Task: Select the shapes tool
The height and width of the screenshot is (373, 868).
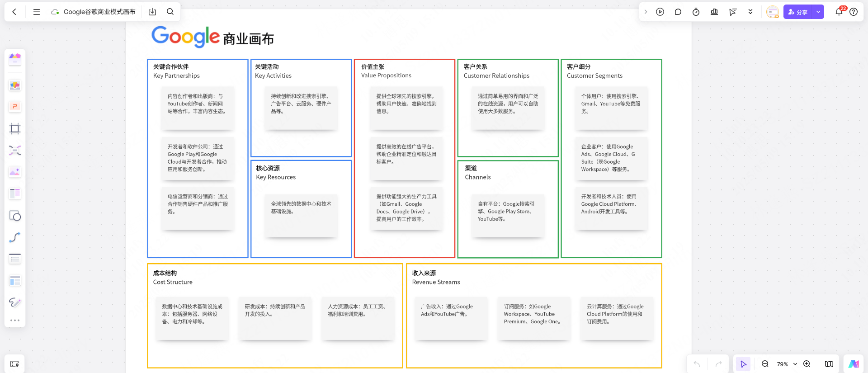Action: click(15, 216)
